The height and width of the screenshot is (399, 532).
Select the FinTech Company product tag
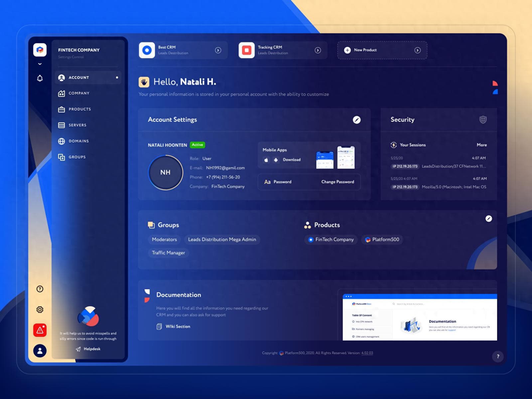point(331,239)
